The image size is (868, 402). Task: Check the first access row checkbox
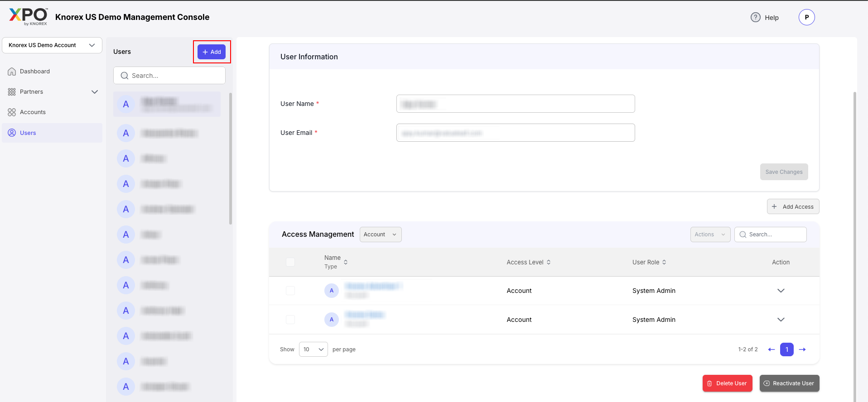tap(290, 291)
